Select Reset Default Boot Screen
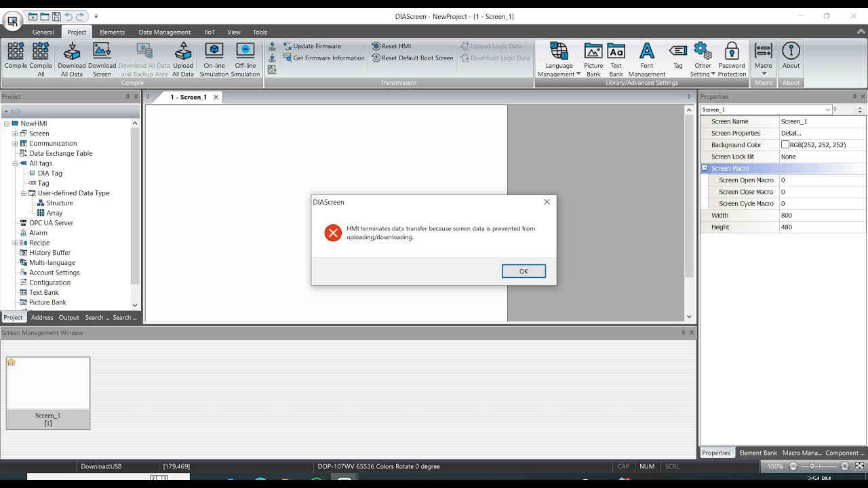The width and height of the screenshot is (868, 488). pos(412,58)
